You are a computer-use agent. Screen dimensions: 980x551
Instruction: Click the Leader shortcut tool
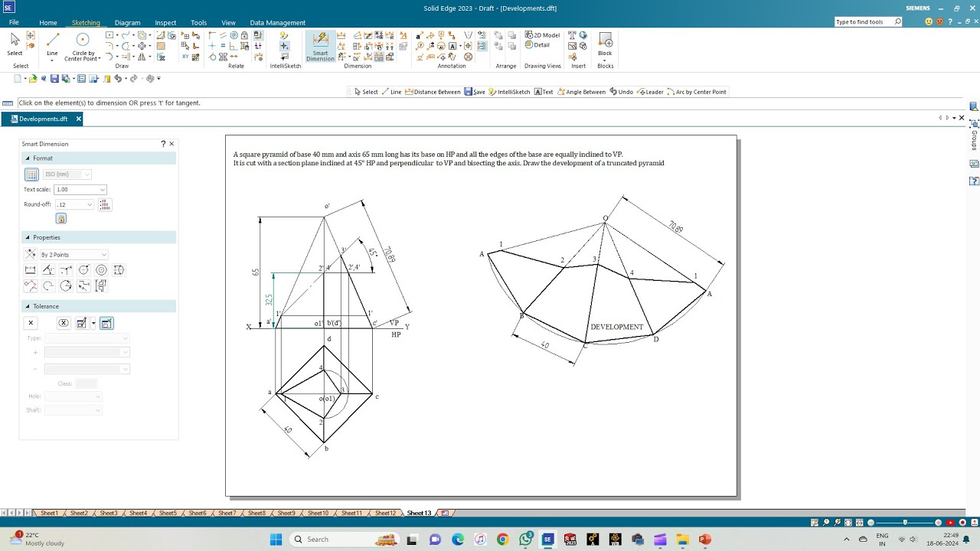[x=650, y=92]
